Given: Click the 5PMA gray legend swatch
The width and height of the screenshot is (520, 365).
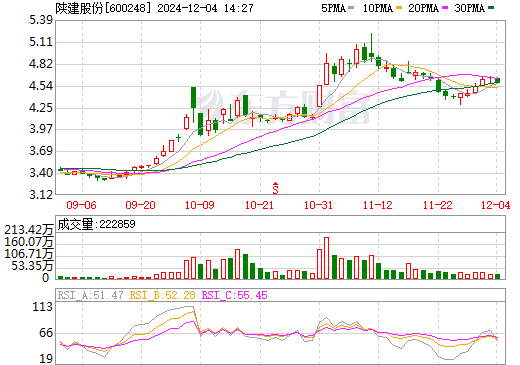Looking at the screenshot, I should pyautogui.click(x=351, y=8).
